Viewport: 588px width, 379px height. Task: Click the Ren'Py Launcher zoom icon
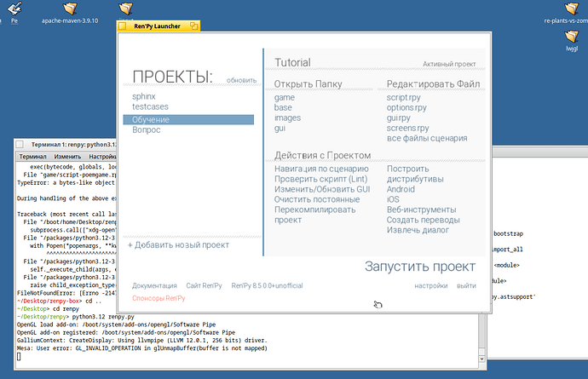pyautogui.click(x=194, y=26)
